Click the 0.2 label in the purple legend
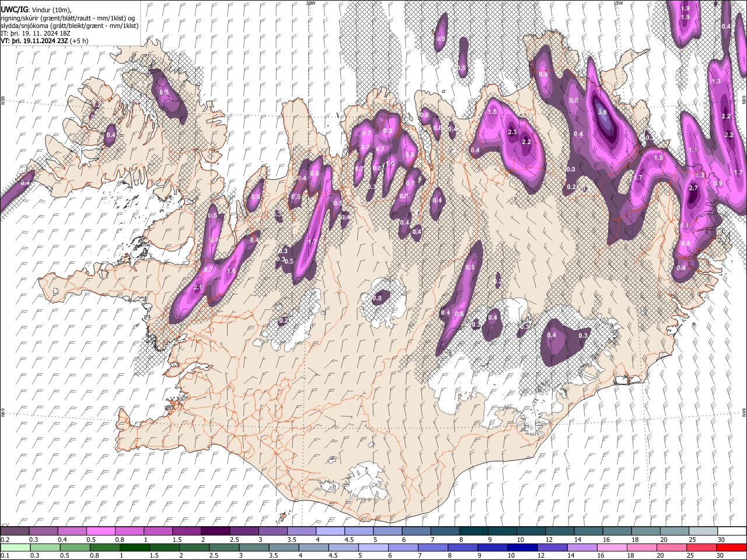Screen dimensions: 747x560 [x=4, y=540]
